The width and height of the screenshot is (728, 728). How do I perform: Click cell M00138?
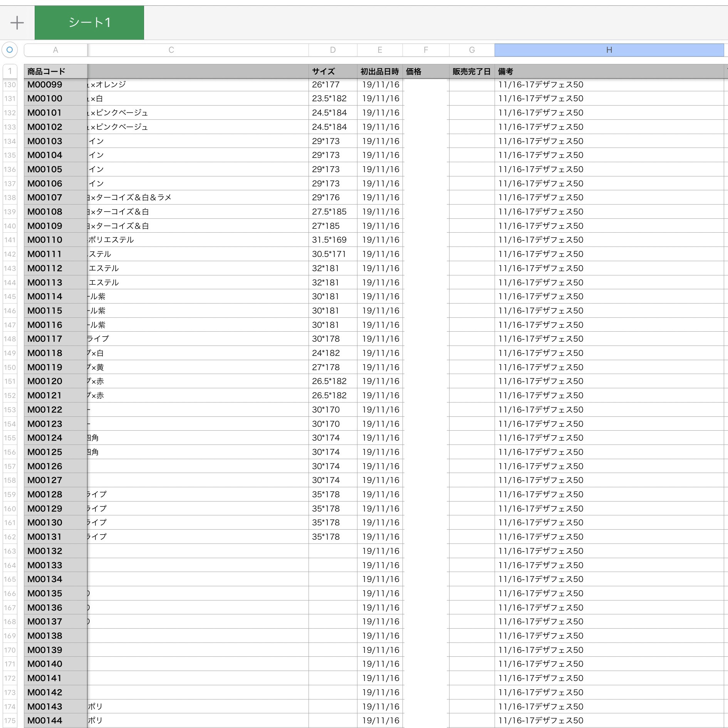[55, 636]
